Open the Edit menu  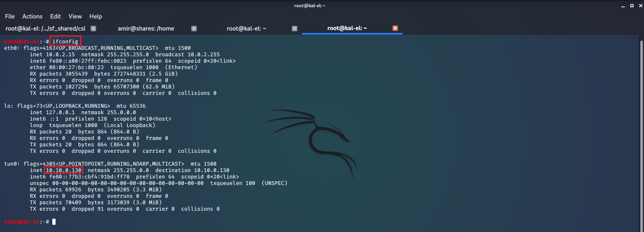[x=56, y=16]
